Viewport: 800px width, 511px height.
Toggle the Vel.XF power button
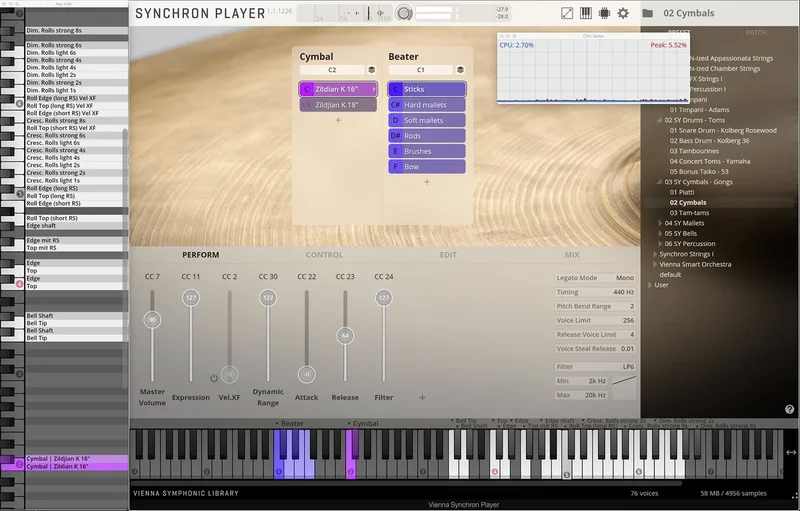tap(214, 378)
